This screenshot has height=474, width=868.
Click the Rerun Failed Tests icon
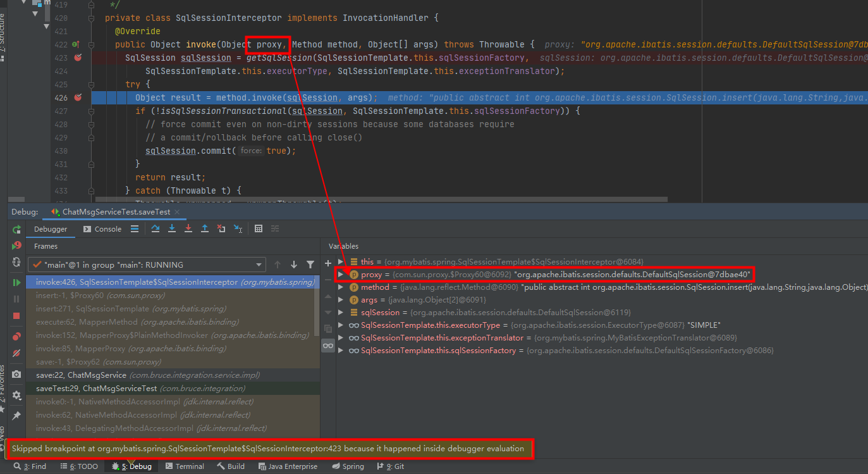point(16,246)
